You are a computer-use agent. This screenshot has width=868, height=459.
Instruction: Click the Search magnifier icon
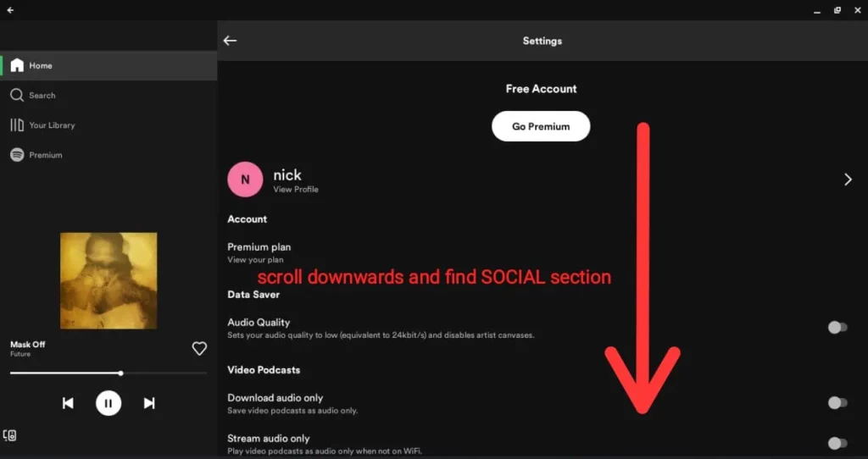[17, 95]
